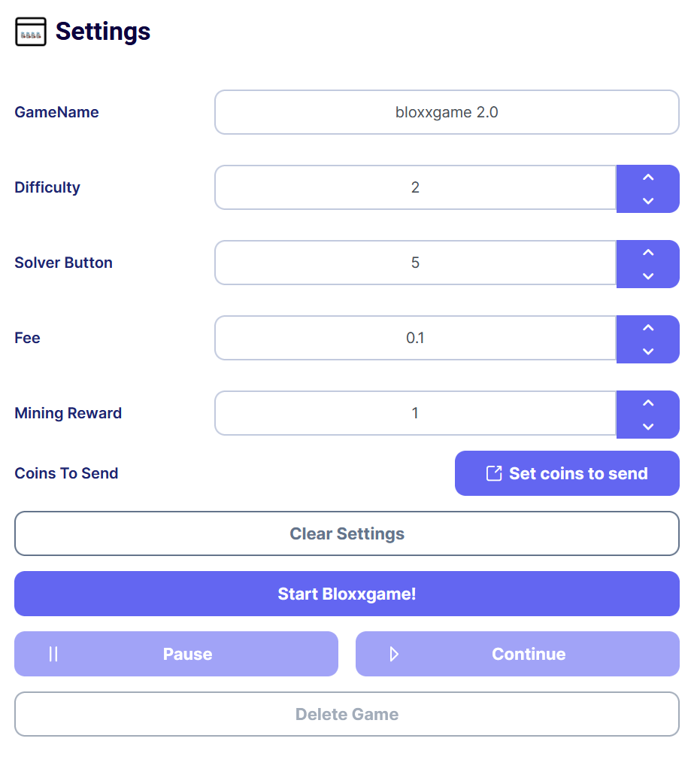The width and height of the screenshot is (694, 784).
Task: Increment the Solver Button value
Action: (647, 253)
